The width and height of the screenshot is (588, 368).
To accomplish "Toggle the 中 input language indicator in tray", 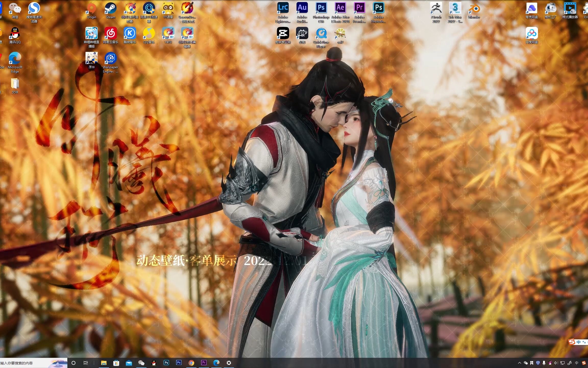I will pos(577,363).
